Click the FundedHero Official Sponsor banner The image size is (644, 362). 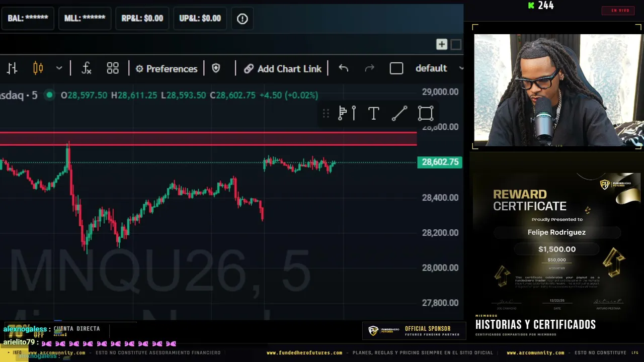pos(414,330)
